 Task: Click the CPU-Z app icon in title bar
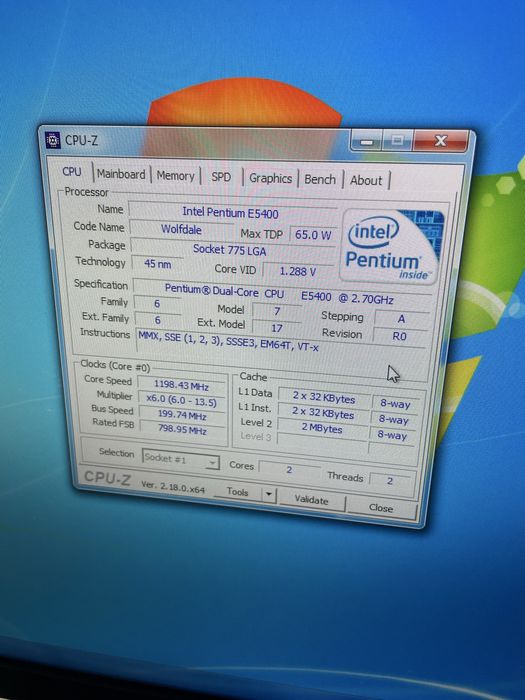tap(53, 140)
